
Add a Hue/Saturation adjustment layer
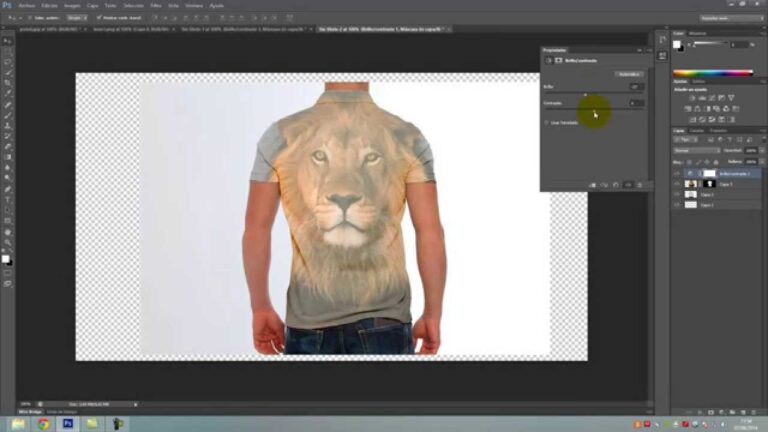point(688,109)
